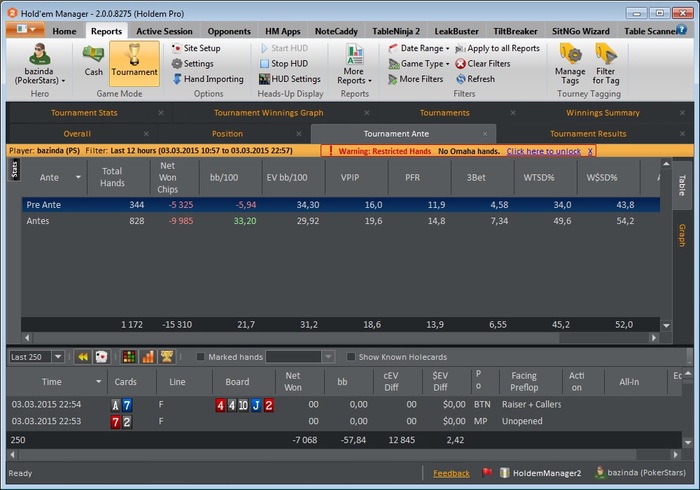Refresh the report
This screenshot has height=490, width=700.
475,79
